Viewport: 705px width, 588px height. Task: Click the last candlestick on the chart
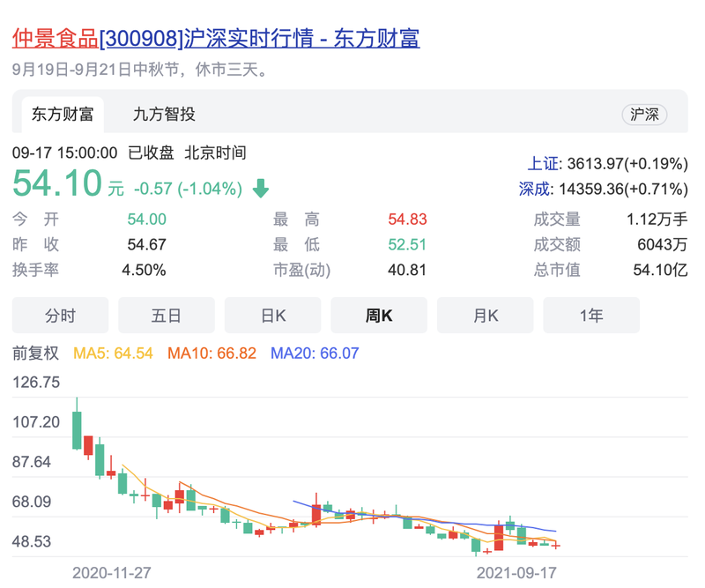pos(556,546)
